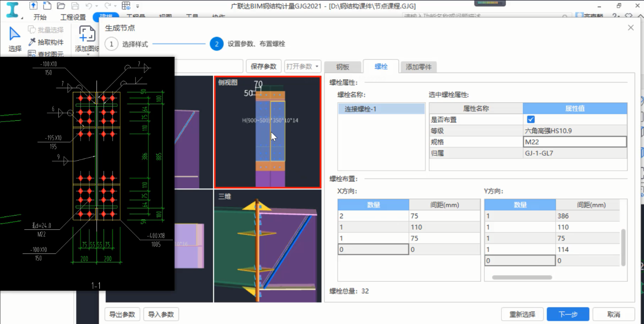Click the table view icon in quick toolbar
Viewport: 644px width, 324px height.
click(126, 6)
